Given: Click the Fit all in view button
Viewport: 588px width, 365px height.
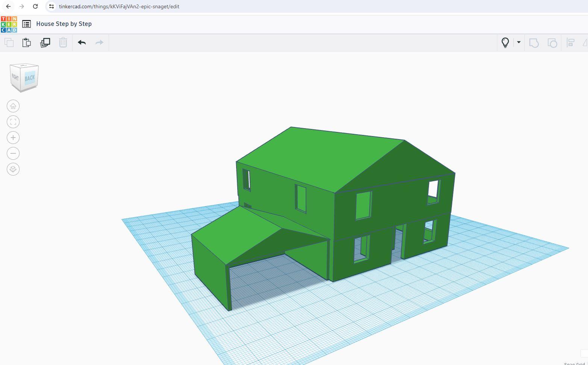Looking at the screenshot, I should click(13, 122).
